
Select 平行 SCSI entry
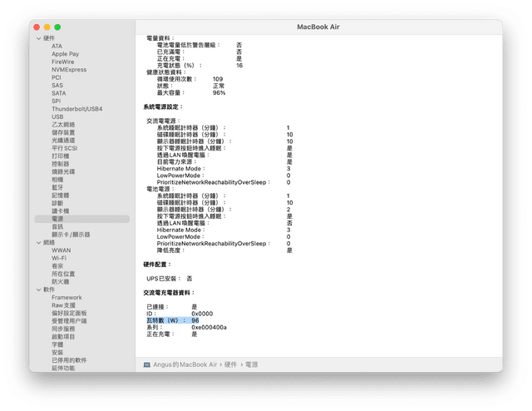[65, 148]
